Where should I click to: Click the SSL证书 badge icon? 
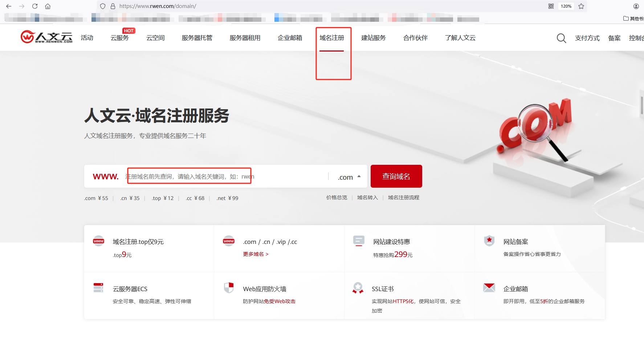coord(358,288)
